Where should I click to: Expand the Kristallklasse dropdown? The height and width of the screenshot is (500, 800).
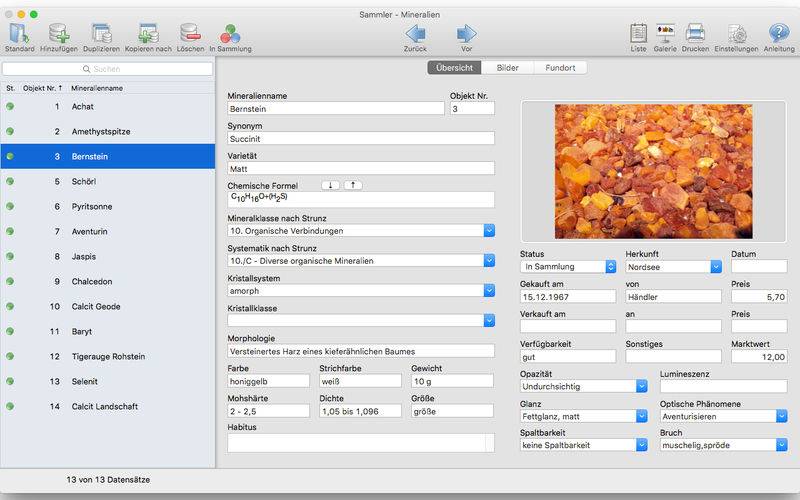[x=489, y=321]
